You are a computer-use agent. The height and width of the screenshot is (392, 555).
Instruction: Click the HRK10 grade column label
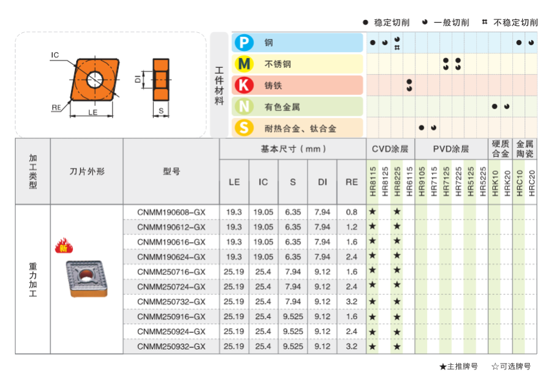coord(495,183)
